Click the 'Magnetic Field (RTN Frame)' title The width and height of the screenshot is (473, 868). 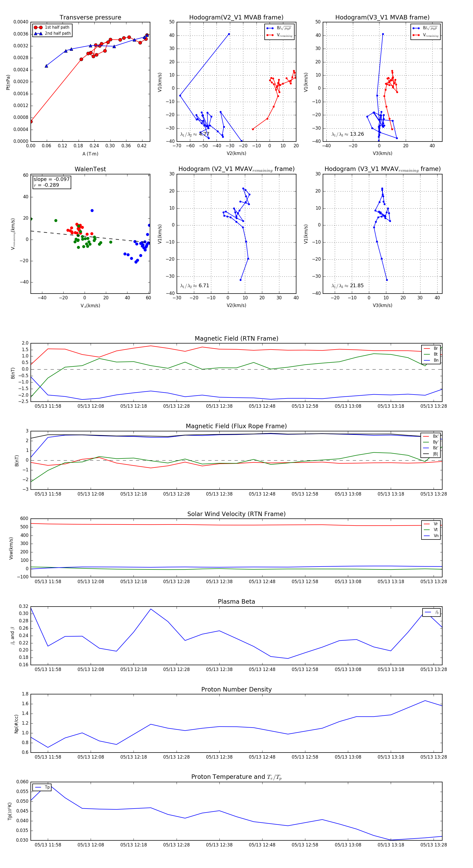(x=236, y=339)
